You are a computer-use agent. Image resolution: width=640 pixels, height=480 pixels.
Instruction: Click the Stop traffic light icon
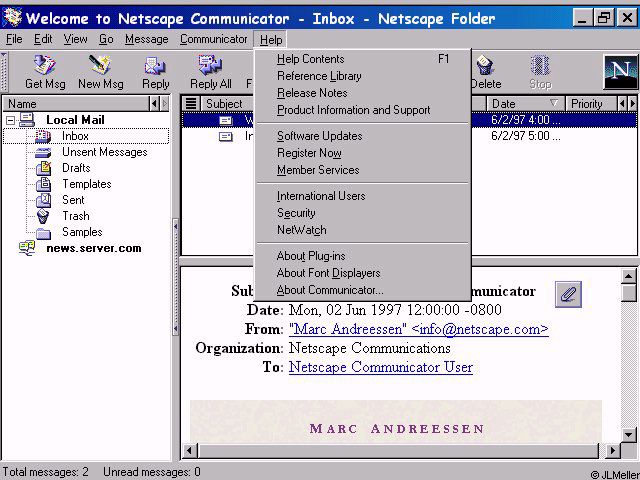[x=540, y=66]
